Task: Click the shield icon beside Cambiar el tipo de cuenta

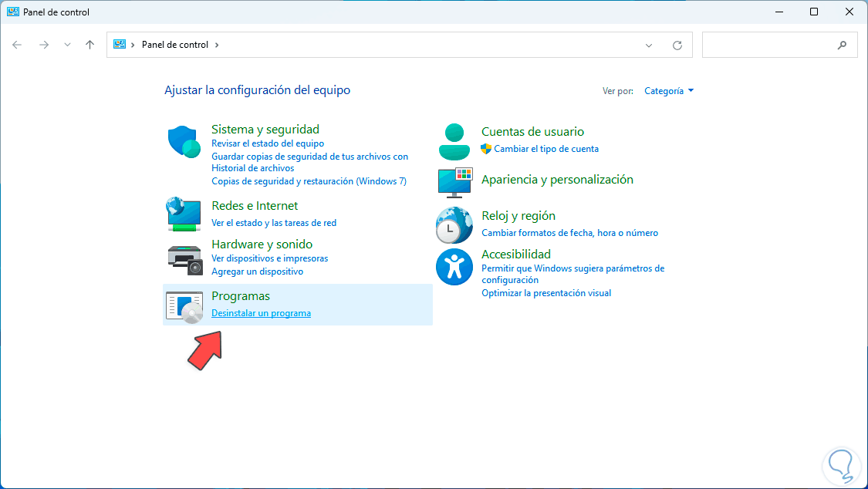Action: (486, 149)
